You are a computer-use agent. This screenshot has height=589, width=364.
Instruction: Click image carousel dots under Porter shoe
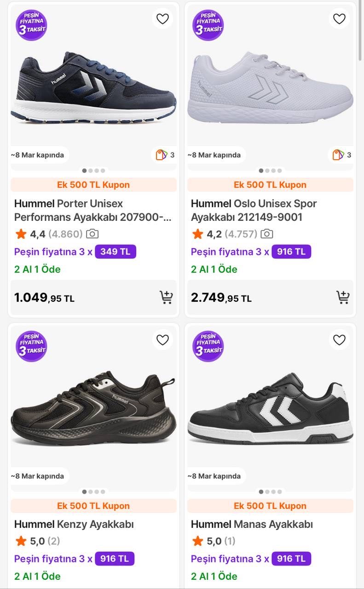click(93, 171)
